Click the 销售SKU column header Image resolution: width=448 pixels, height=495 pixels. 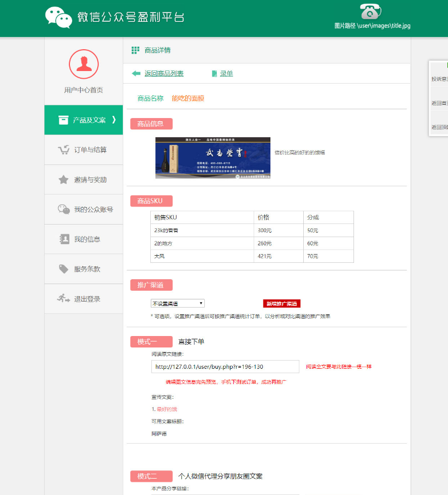(x=202, y=217)
